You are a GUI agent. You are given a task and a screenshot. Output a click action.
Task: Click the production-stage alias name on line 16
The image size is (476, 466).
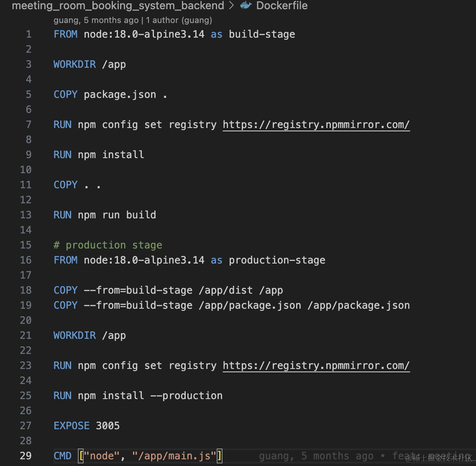click(277, 260)
